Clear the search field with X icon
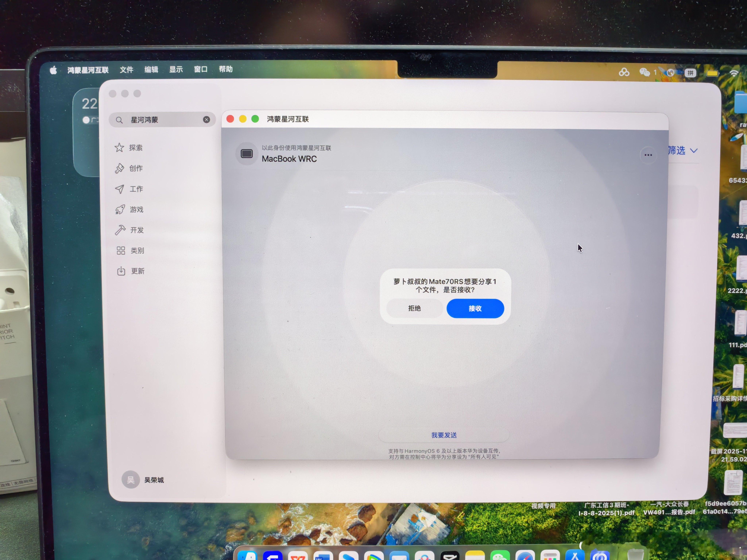The height and width of the screenshot is (560, 747). [x=206, y=120]
